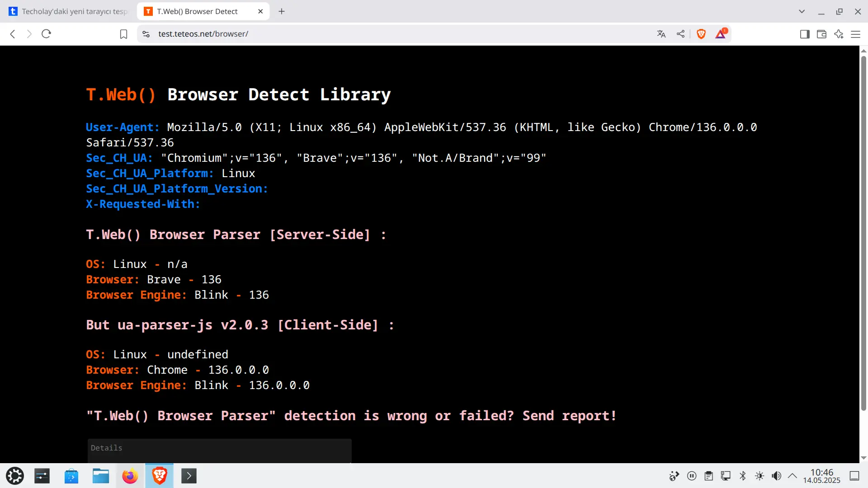Open system settings from the taskbar
Viewport: 868px width, 488px height.
click(42, 476)
